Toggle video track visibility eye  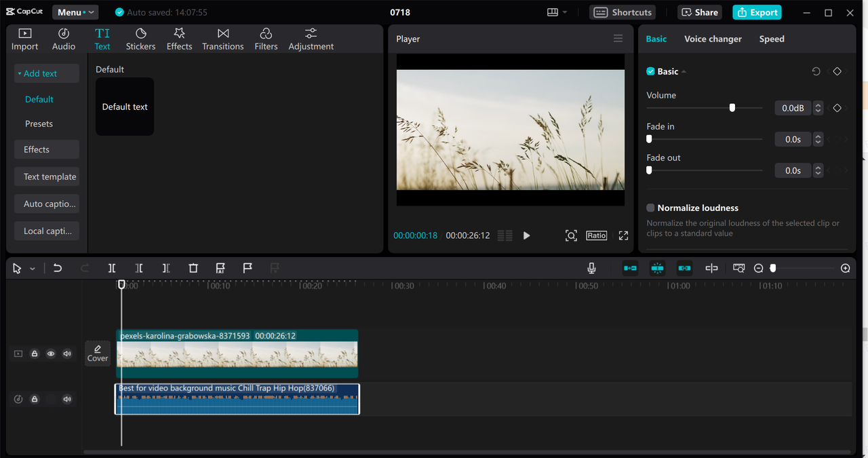click(51, 354)
